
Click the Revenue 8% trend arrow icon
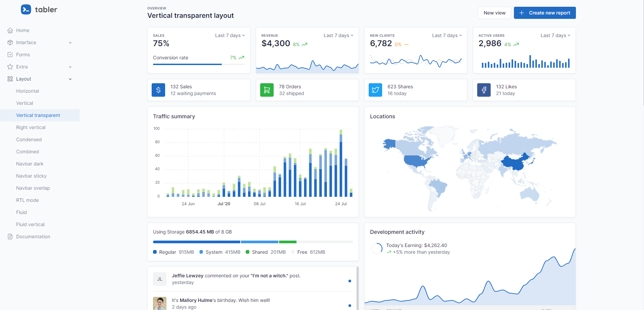[304, 44]
